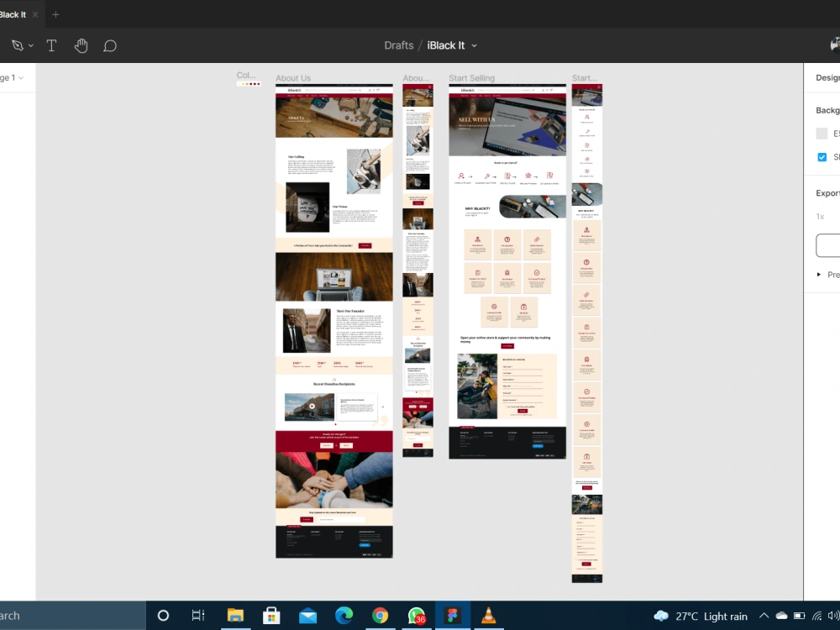Open Figma from taskbar
Image resolution: width=840 pixels, height=630 pixels.
(x=453, y=616)
